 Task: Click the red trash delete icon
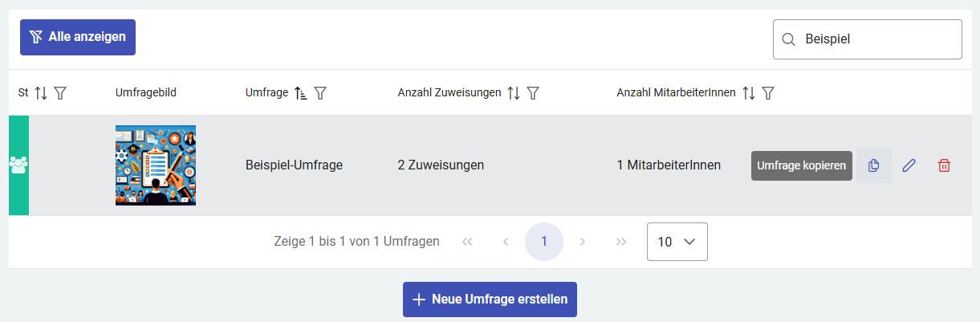[x=944, y=165]
